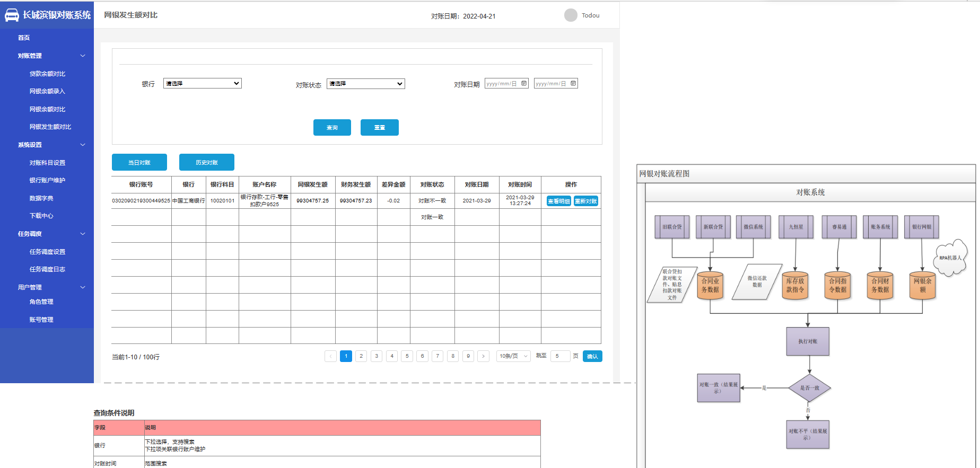Open 下载中心 in the sidebar

tap(41, 216)
